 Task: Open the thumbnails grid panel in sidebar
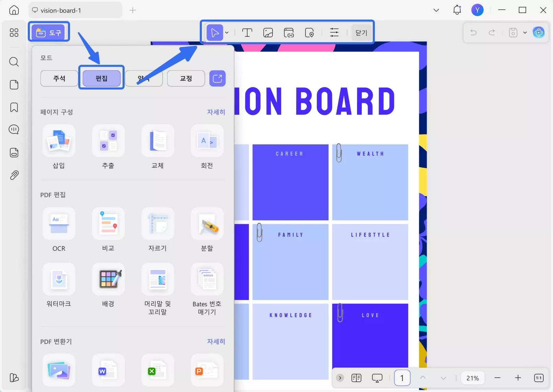point(14,33)
